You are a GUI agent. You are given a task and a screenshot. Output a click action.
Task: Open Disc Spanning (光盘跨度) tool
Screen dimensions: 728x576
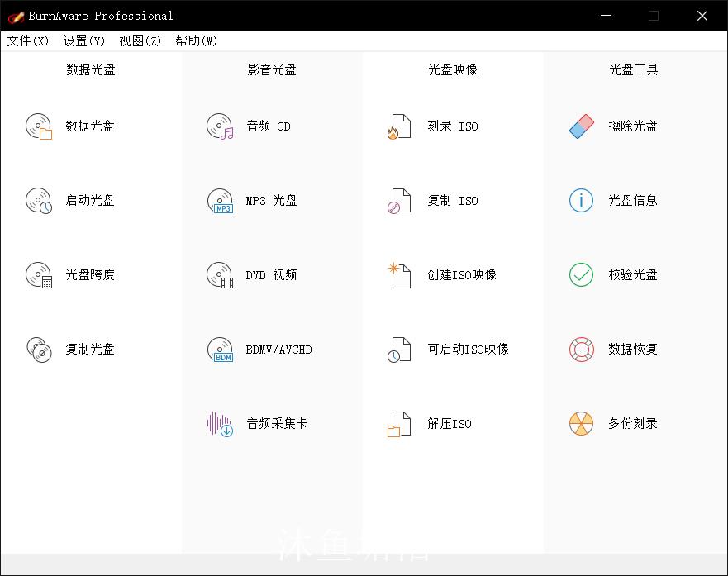pos(74,274)
